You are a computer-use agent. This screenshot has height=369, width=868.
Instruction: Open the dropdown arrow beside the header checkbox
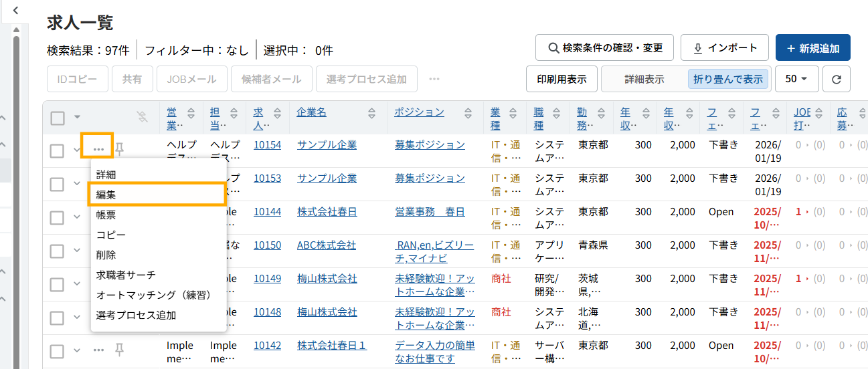(x=77, y=118)
